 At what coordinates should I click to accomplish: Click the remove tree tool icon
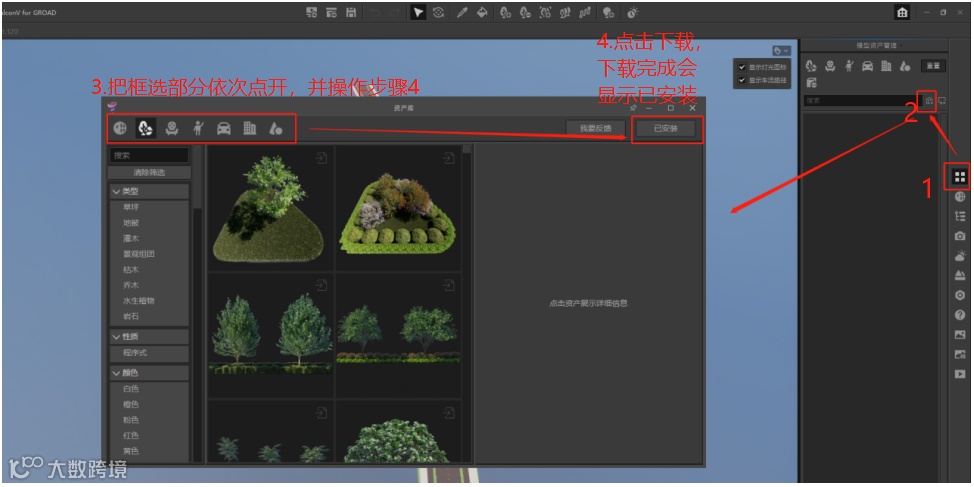[x=526, y=12]
